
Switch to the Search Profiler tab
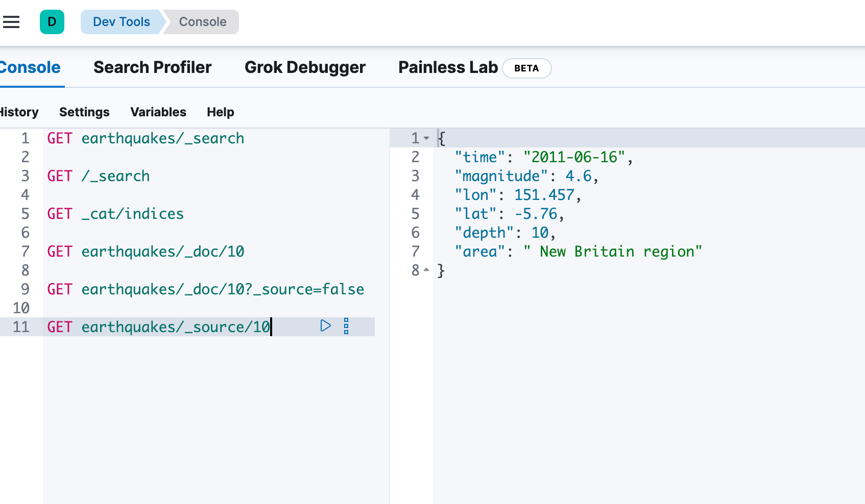(x=152, y=67)
